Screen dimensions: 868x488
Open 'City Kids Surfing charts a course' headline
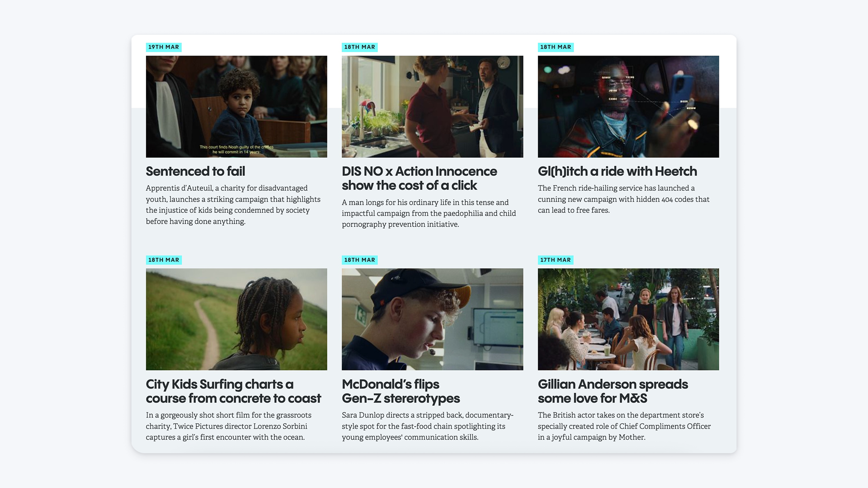pyautogui.click(x=233, y=391)
